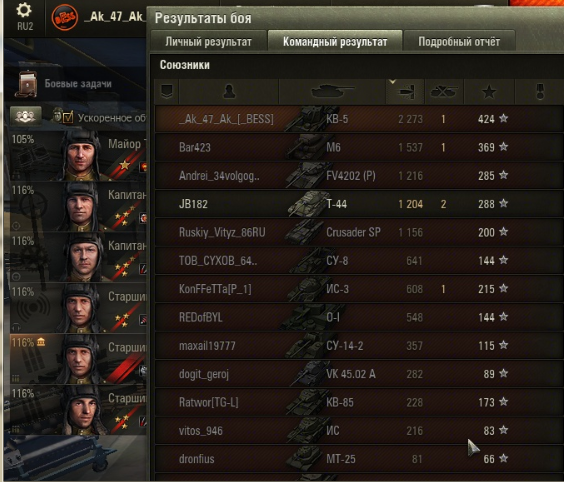Switch to Личный результат tab
Viewport: 564px width, 482px height.
click(208, 42)
